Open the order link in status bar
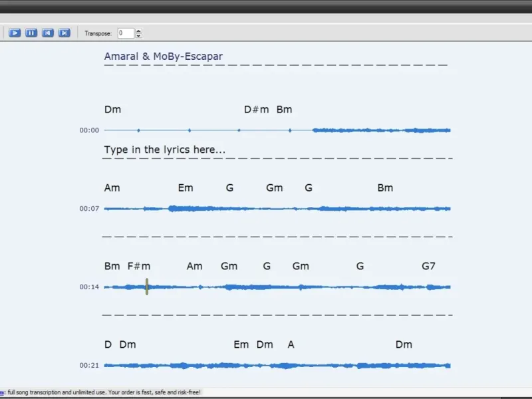 pyautogui.click(x=2, y=392)
